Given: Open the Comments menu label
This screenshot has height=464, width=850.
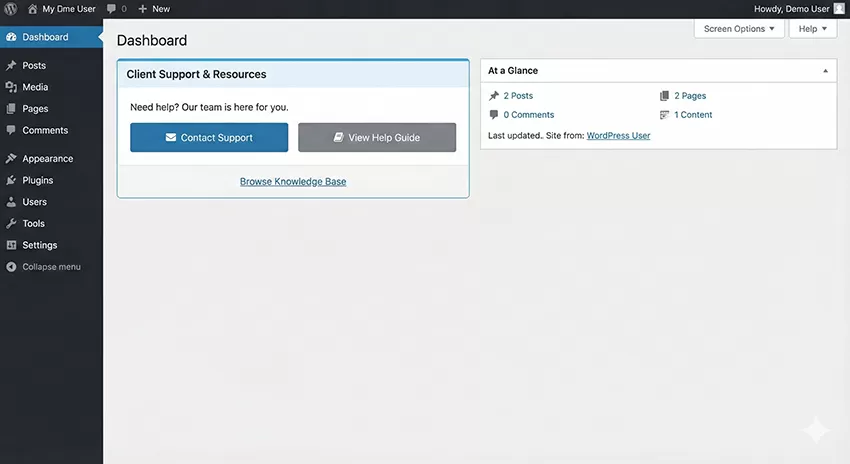Looking at the screenshot, I should point(45,130).
